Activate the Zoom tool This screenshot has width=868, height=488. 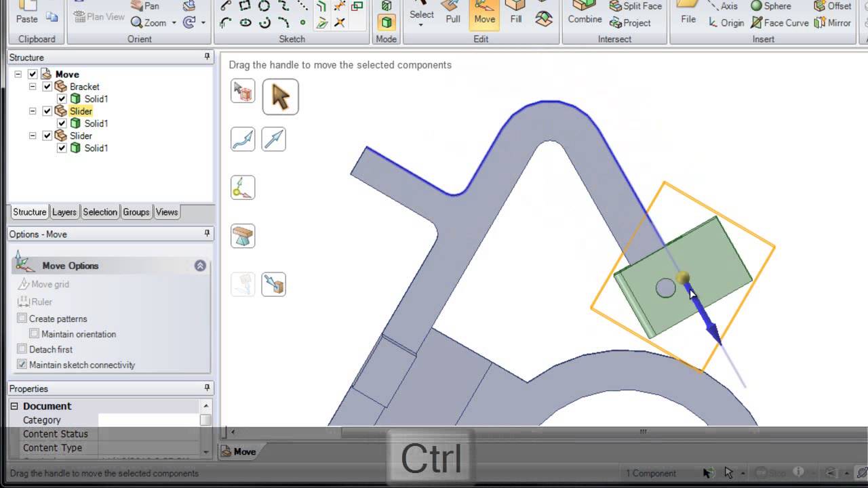(149, 22)
